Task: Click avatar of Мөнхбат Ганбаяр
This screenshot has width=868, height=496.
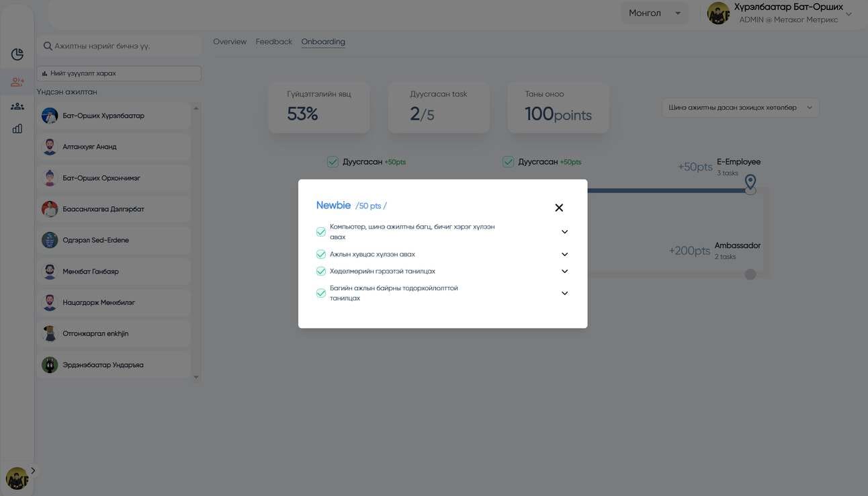Action: (x=50, y=272)
